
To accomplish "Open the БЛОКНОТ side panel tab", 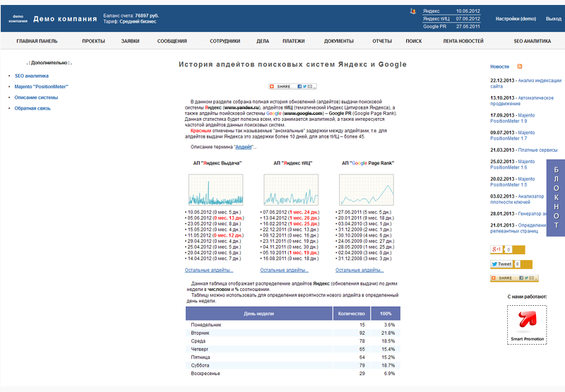I will (556, 198).
